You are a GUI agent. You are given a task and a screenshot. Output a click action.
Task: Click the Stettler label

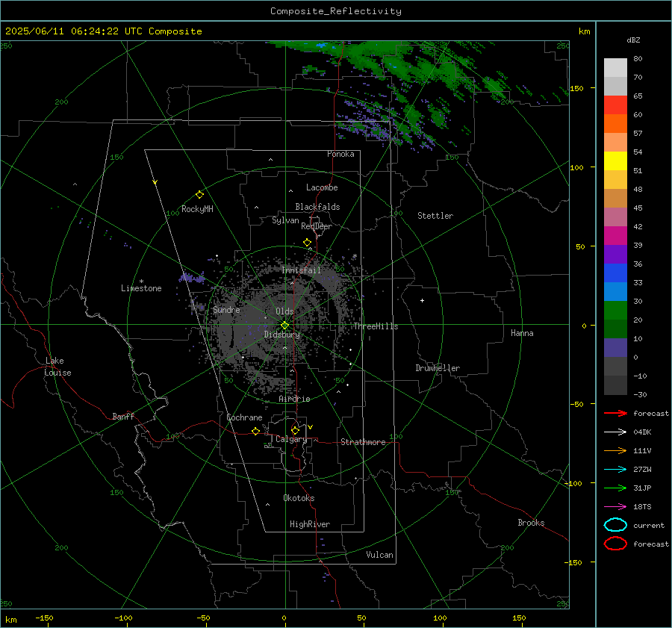[435, 216]
